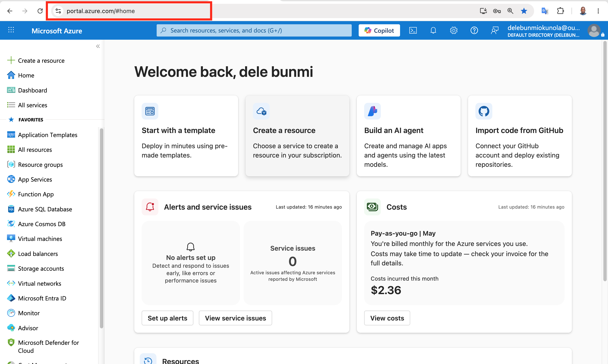Focus the Search resources, services, and docs field

click(x=254, y=30)
